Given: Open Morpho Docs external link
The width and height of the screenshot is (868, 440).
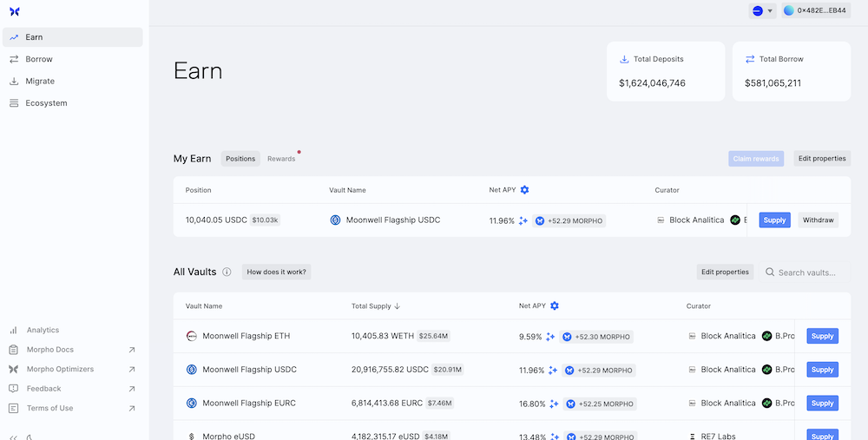Looking at the screenshot, I should click(x=73, y=350).
